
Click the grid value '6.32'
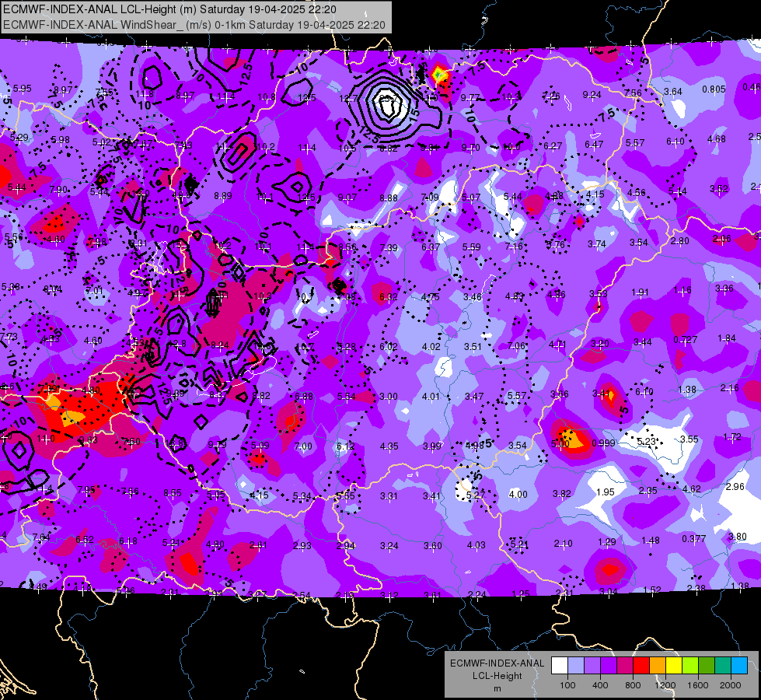tap(388, 296)
